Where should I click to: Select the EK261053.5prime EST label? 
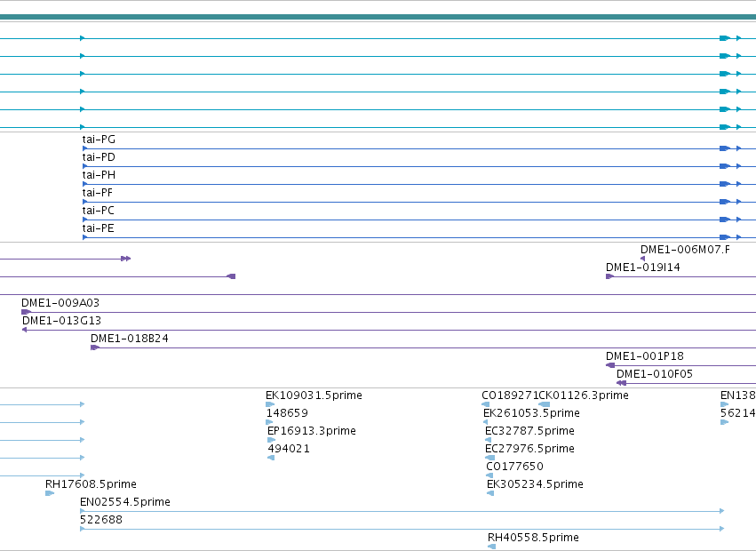pos(531,413)
